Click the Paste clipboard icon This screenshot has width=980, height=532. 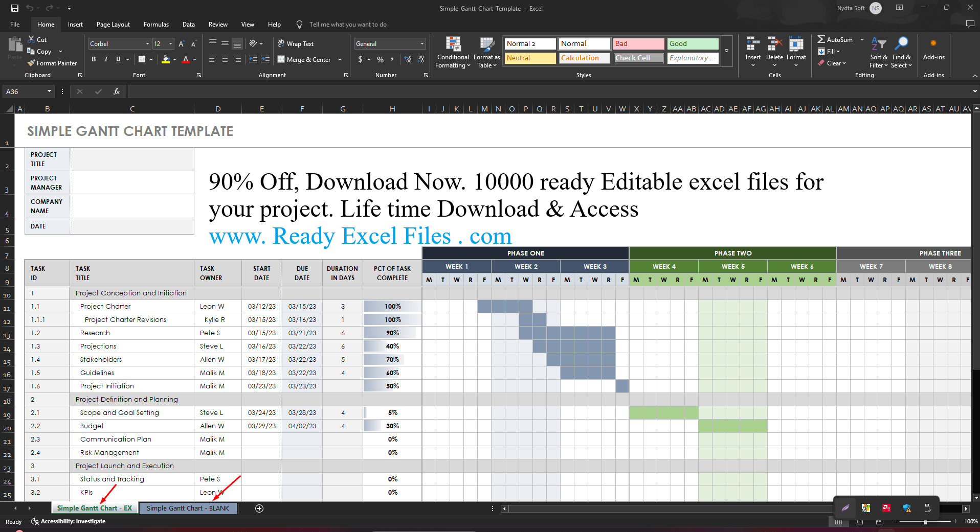(x=15, y=45)
